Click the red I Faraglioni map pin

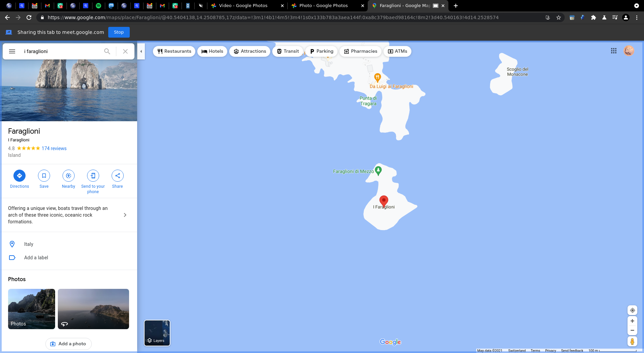(x=384, y=201)
